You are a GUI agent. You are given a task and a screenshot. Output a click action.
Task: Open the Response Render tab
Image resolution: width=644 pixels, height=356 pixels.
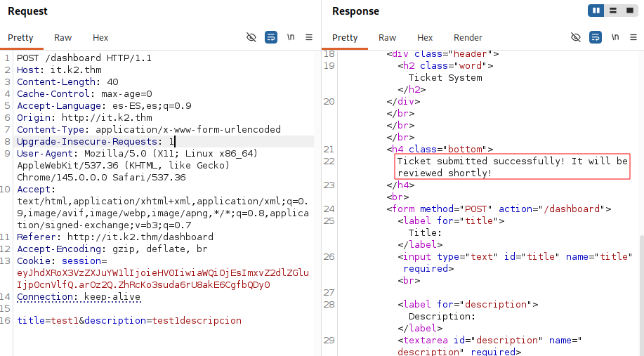[x=468, y=38]
